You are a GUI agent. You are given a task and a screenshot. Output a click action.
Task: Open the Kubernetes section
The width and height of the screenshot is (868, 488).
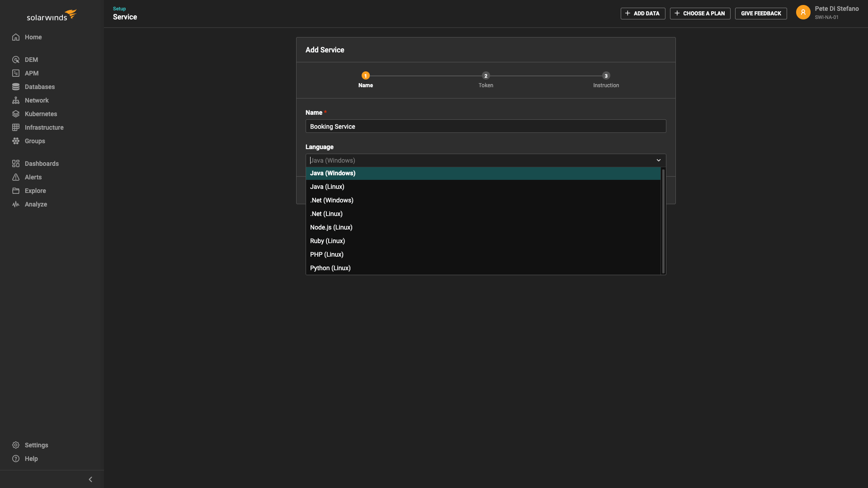coord(16,114)
